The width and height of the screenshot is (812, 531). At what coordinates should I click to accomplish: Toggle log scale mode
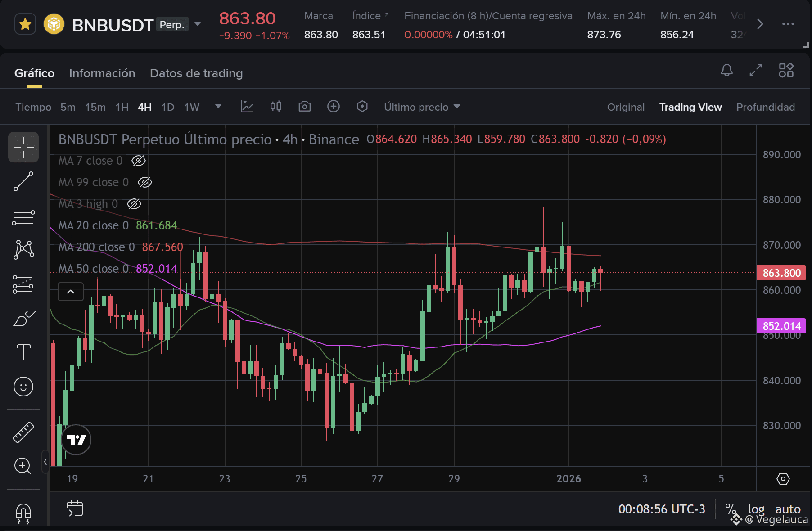[756, 509]
